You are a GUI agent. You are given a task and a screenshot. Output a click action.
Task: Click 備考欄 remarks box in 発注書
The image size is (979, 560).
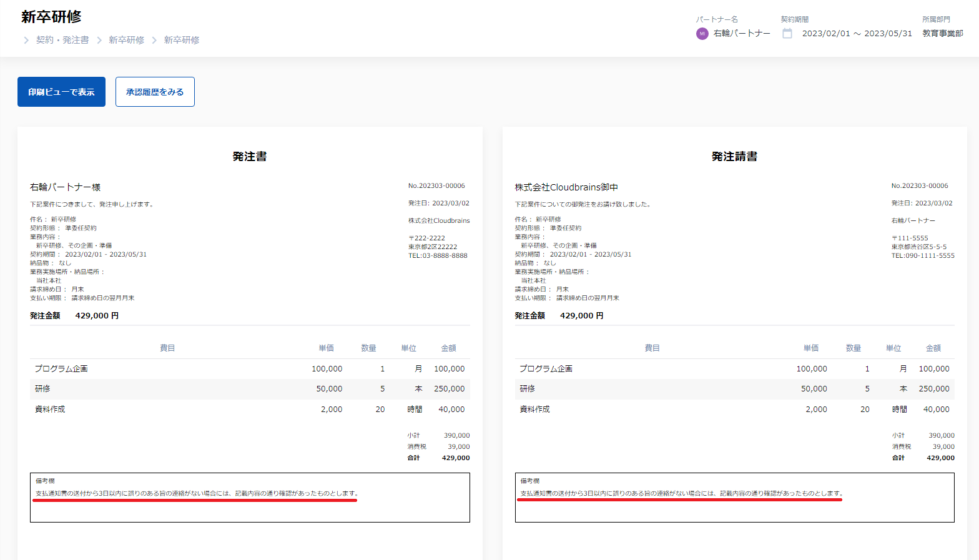click(250, 498)
